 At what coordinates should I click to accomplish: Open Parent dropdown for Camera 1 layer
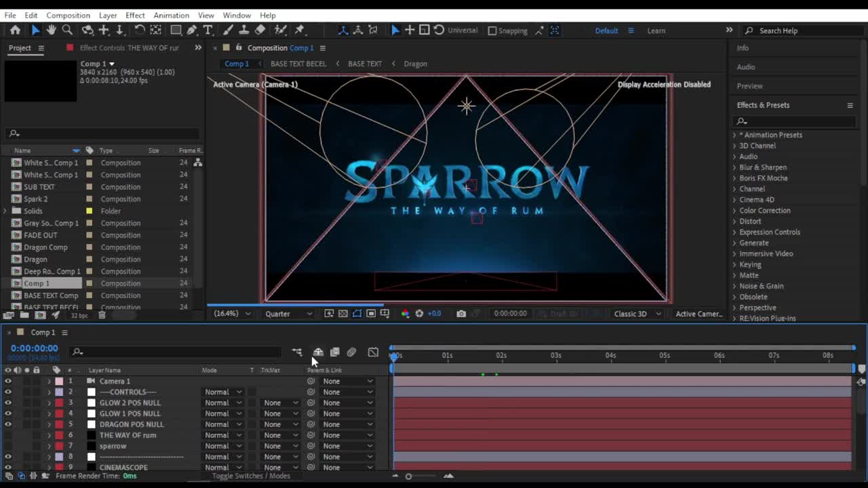pyautogui.click(x=348, y=381)
